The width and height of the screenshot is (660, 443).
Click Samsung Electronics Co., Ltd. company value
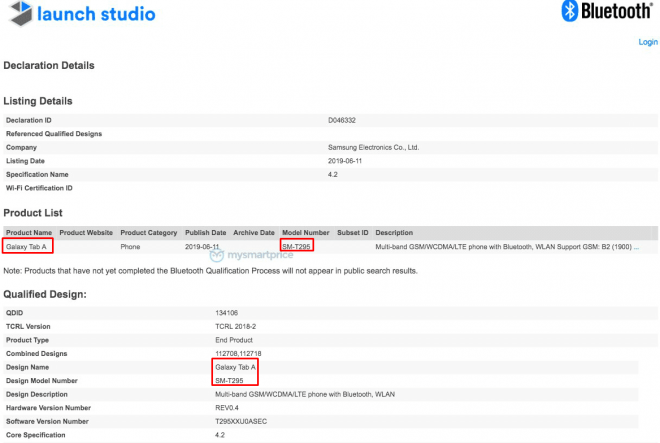[373, 147]
